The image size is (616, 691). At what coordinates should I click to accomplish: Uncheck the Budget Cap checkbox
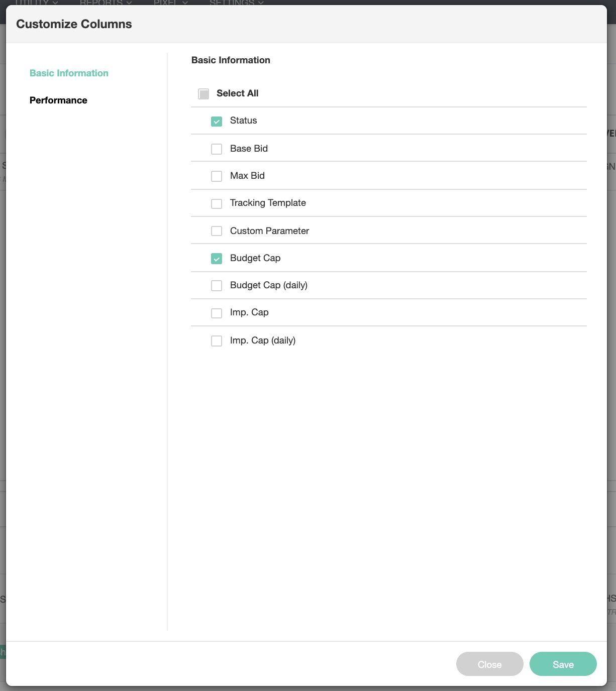point(217,259)
